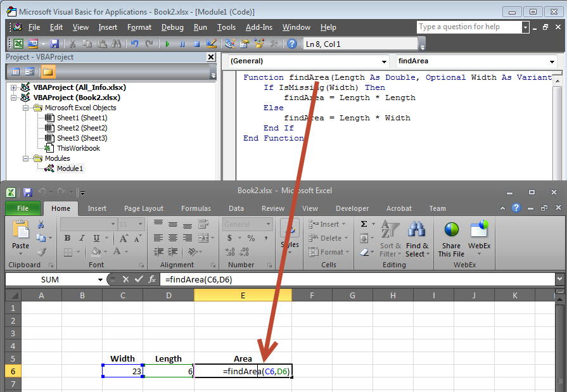The height and width of the screenshot is (392, 567).
Task: Click the Reset stop icon in VBA toolbar
Action: 196,44
